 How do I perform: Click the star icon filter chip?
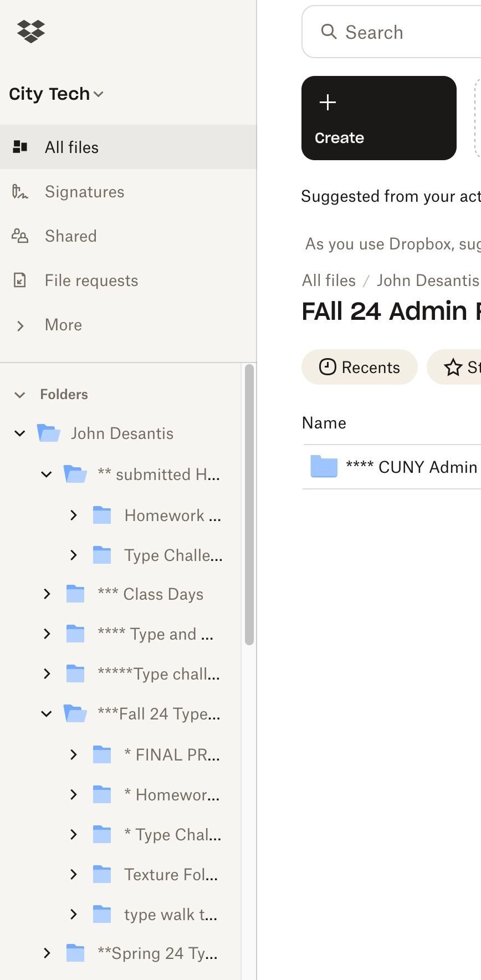pos(453,367)
